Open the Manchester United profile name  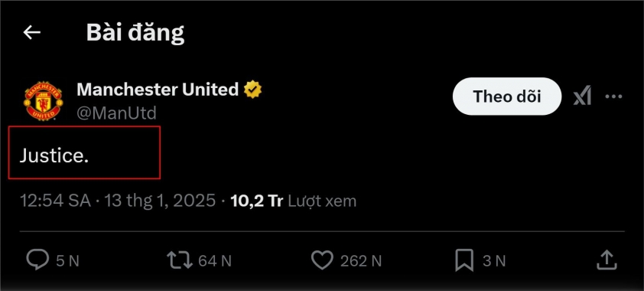[x=158, y=89]
